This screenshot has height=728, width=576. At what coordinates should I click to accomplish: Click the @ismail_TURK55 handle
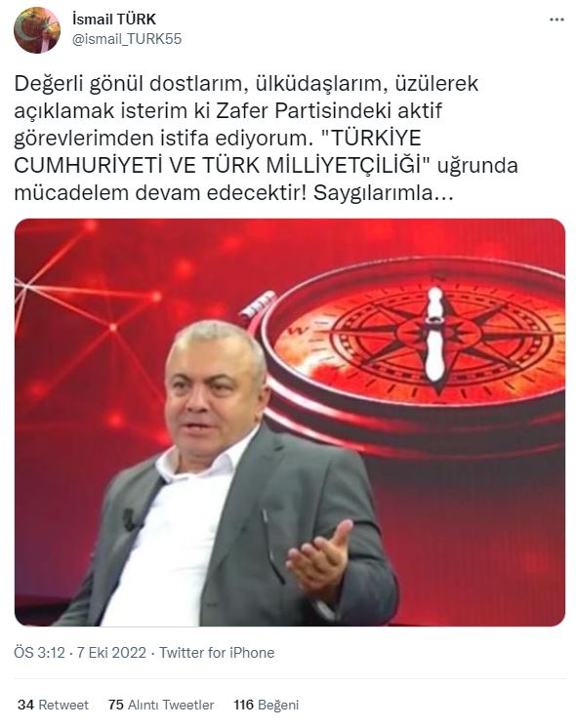126,39
